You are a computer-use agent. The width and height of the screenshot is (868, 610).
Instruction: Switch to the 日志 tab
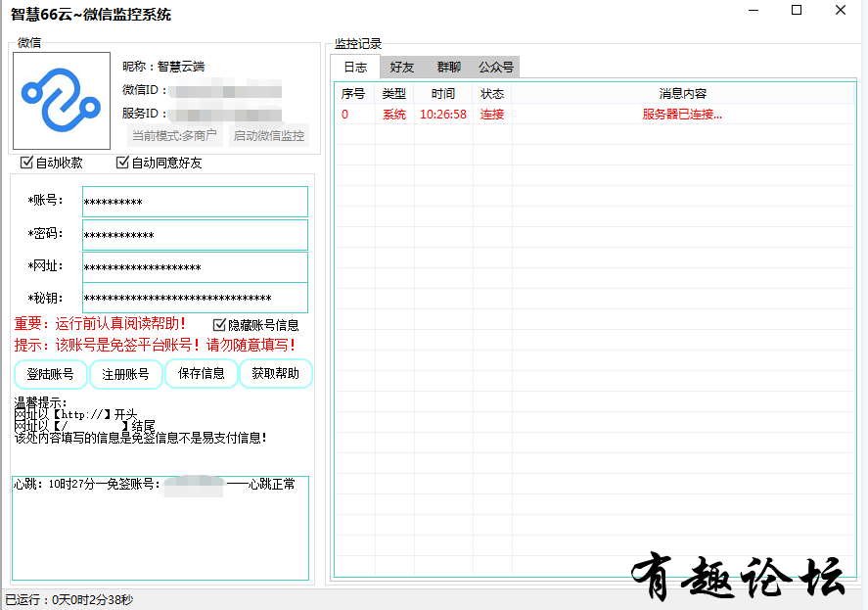pyautogui.click(x=355, y=67)
